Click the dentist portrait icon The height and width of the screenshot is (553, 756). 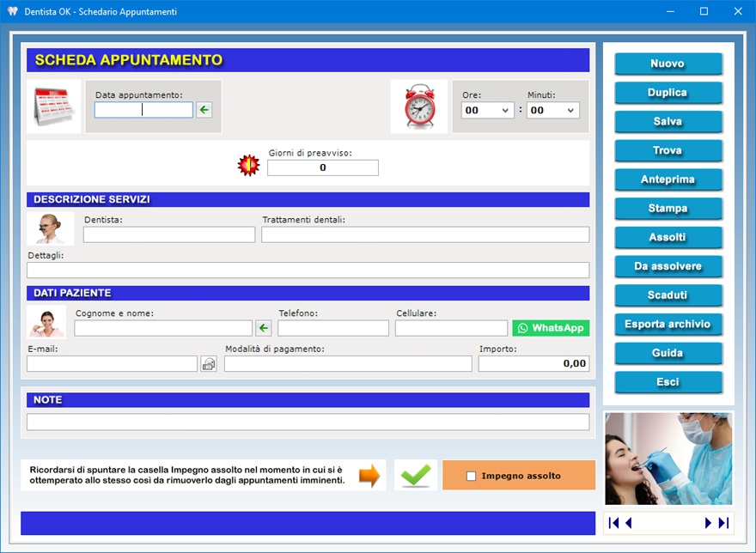[50, 228]
